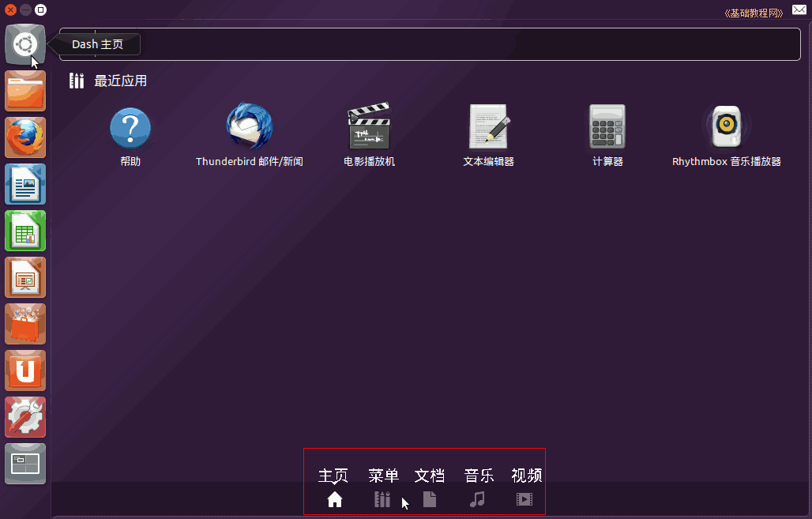Open LibreOffice Calc spreadsheet launcher icon
The image size is (812, 519).
pos(25,231)
